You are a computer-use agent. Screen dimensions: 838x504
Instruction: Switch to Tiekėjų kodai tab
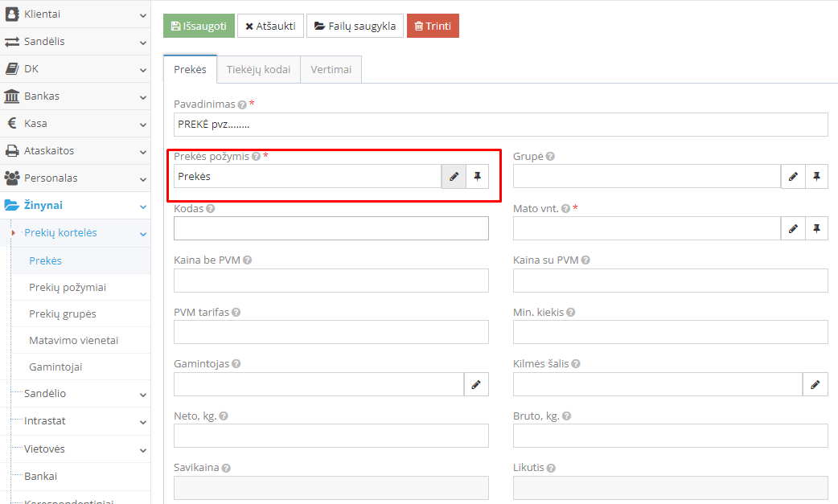pyautogui.click(x=258, y=70)
